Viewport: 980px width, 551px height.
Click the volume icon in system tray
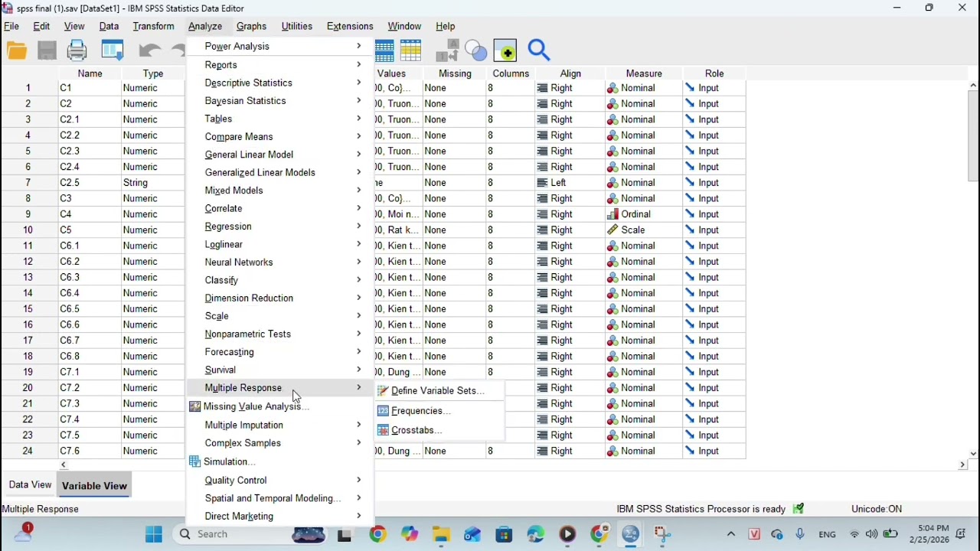pyautogui.click(x=872, y=534)
